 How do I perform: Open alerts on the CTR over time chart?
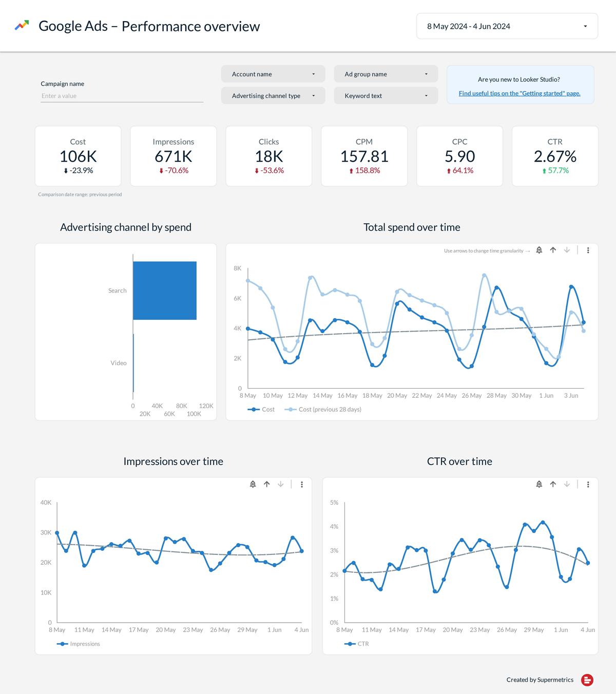539,484
